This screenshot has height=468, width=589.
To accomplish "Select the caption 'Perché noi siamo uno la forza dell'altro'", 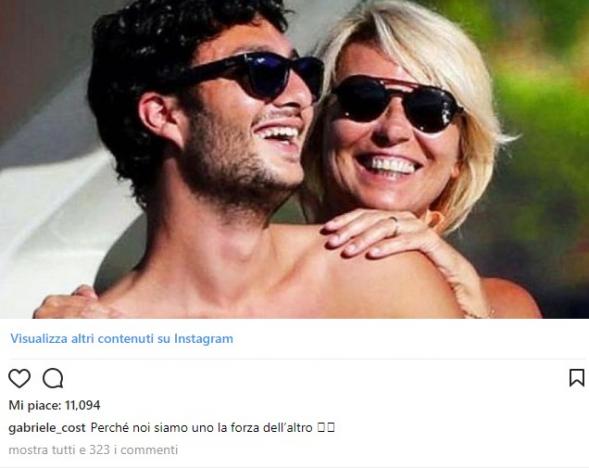I will tap(201, 428).
